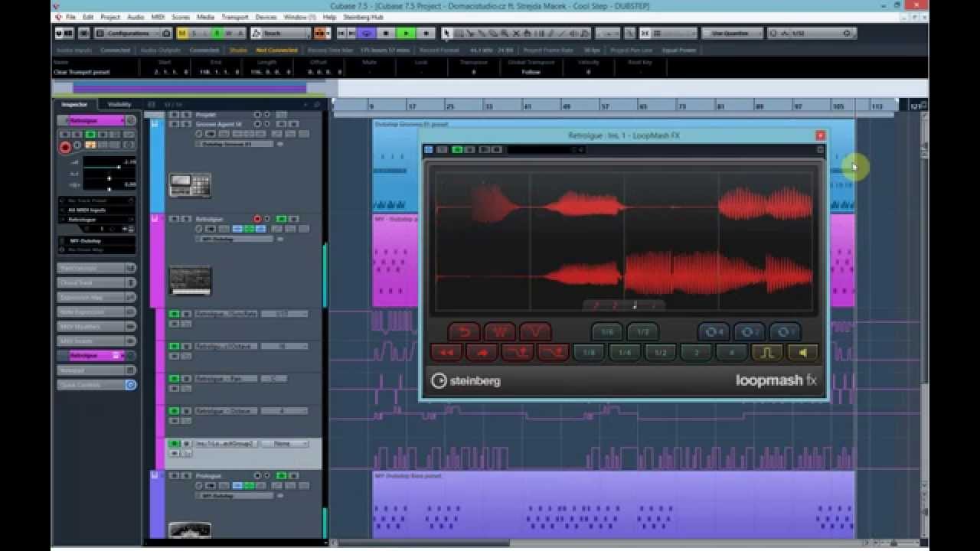
Task: Click LoopMash FX red rewind button
Action: click(446, 353)
